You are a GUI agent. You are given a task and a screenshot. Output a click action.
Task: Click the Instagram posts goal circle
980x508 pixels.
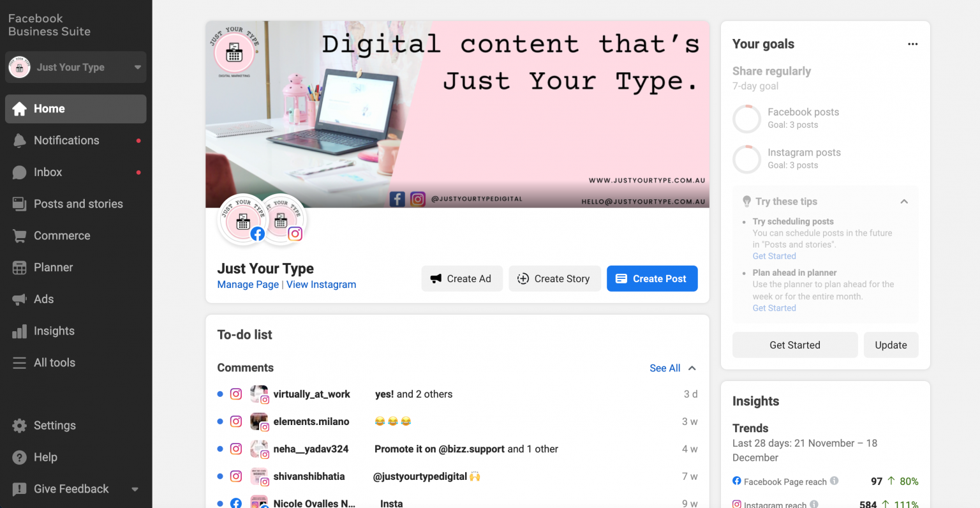pyautogui.click(x=746, y=159)
